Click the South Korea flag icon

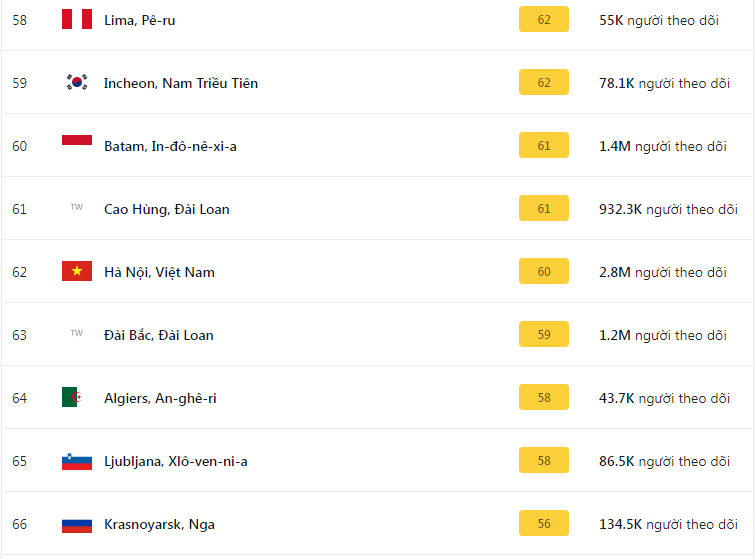[x=77, y=82]
